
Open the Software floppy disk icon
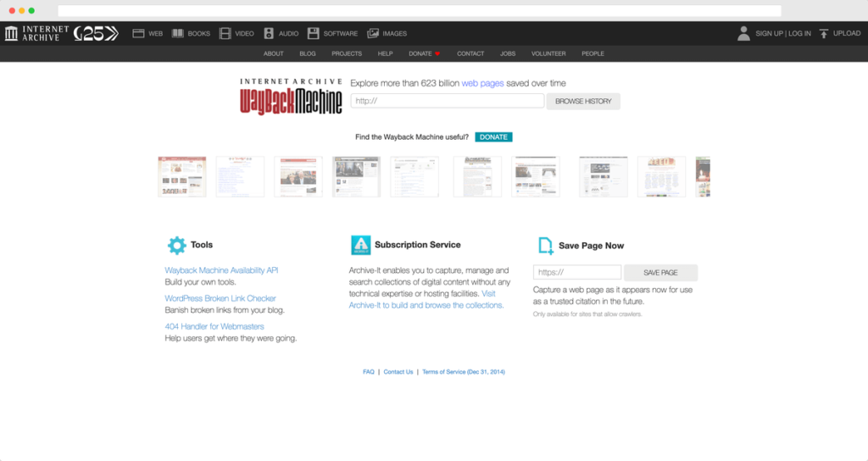(x=314, y=34)
